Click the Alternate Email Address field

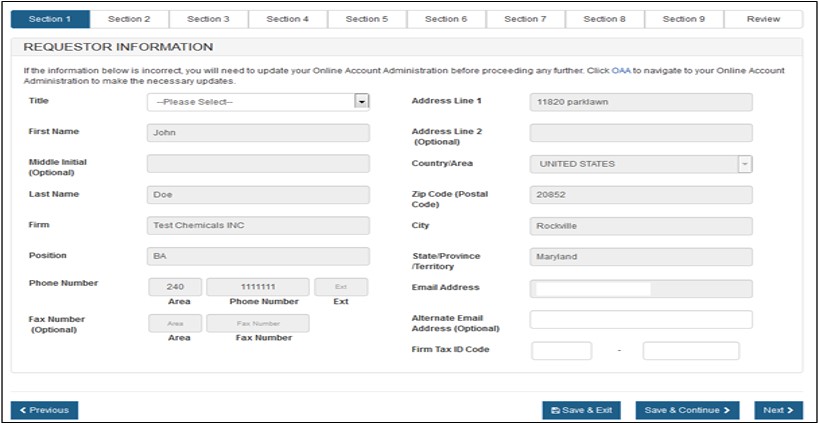(x=640, y=320)
